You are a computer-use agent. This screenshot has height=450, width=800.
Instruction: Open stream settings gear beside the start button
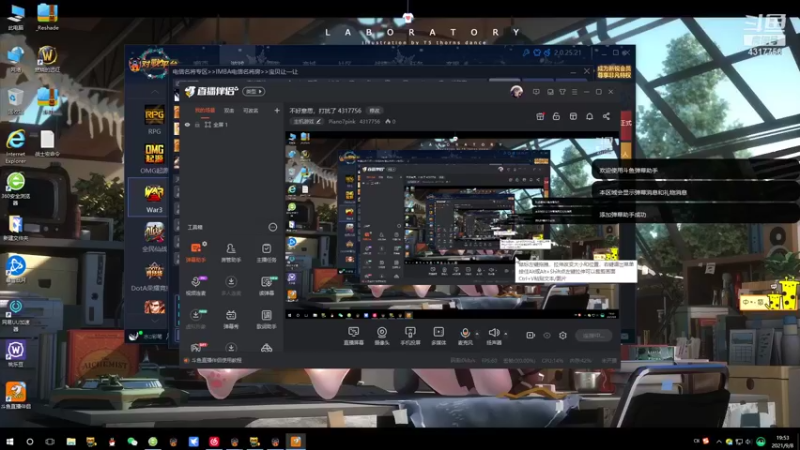tap(563, 335)
